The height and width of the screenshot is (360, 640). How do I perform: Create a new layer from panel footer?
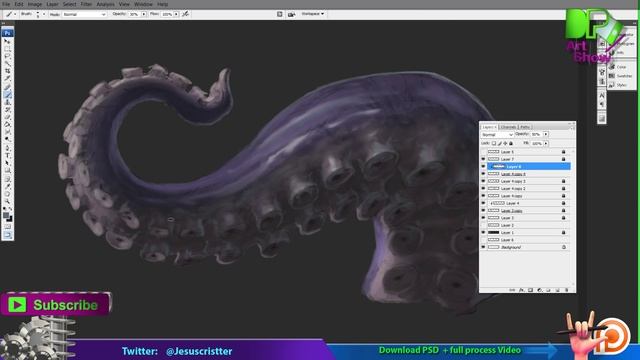tap(558, 290)
